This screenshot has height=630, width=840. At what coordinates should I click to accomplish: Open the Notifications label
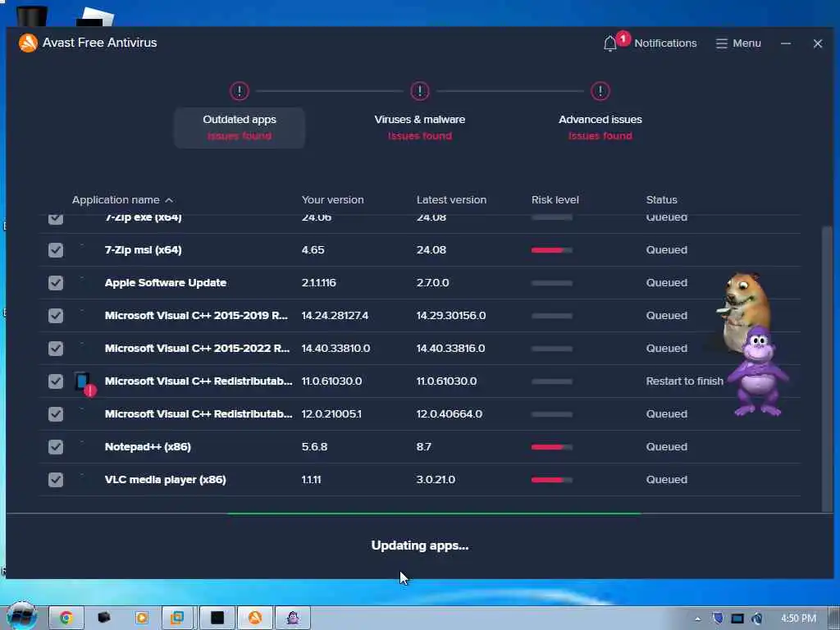(x=665, y=43)
